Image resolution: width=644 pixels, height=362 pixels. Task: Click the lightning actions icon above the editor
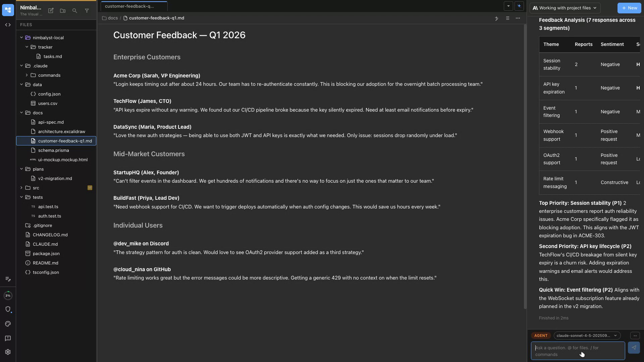coord(497,18)
